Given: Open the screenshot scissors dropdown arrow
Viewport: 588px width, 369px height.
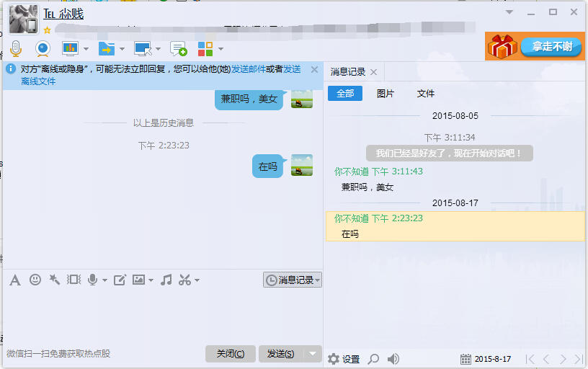Looking at the screenshot, I should (197, 280).
